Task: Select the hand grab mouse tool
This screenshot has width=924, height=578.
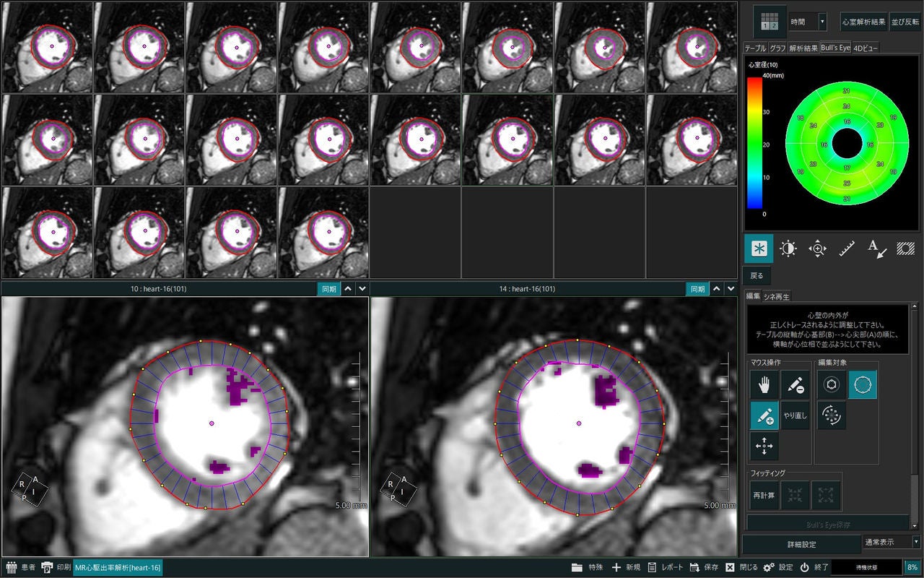Action: pos(764,385)
